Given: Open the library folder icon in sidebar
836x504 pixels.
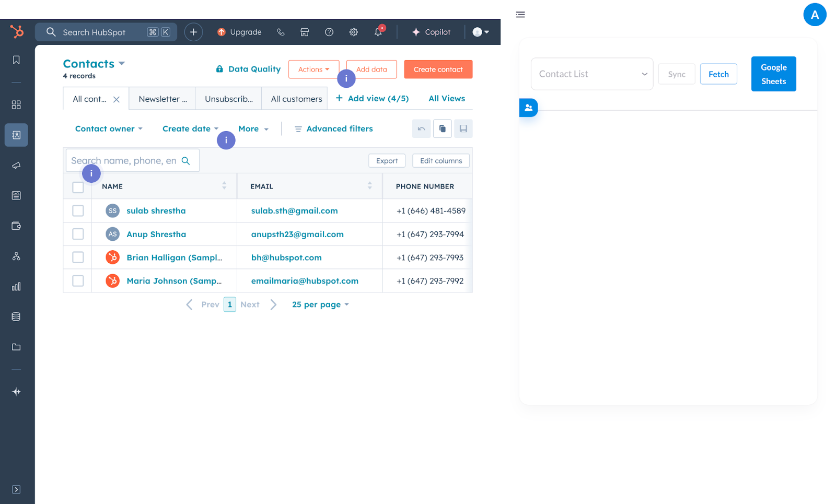Looking at the screenshot, I should point(16,347).
